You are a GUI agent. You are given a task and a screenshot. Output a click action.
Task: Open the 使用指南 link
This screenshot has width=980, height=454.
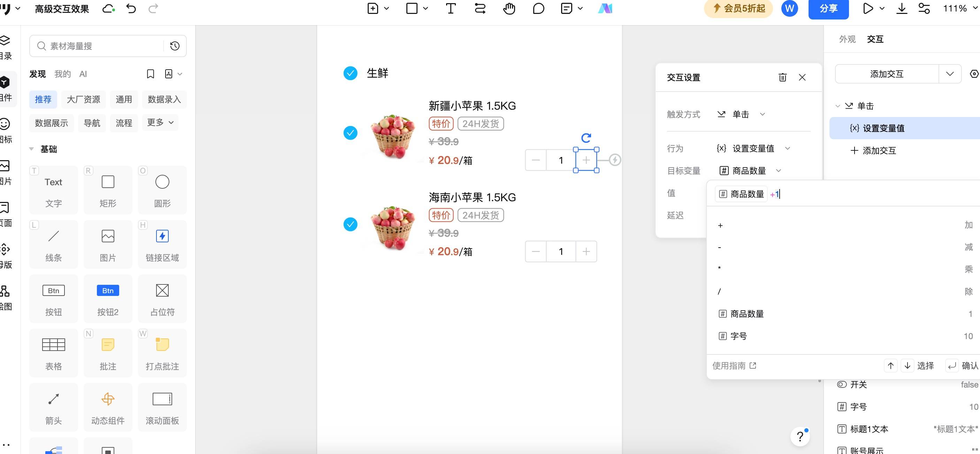point(734,366)
